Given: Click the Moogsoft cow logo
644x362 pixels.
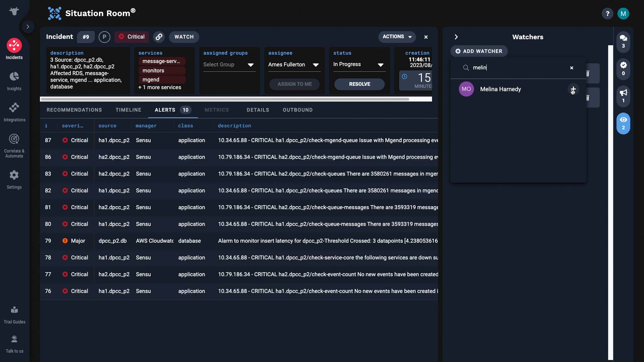Looking at the screenshot, I should coord(14,11).
